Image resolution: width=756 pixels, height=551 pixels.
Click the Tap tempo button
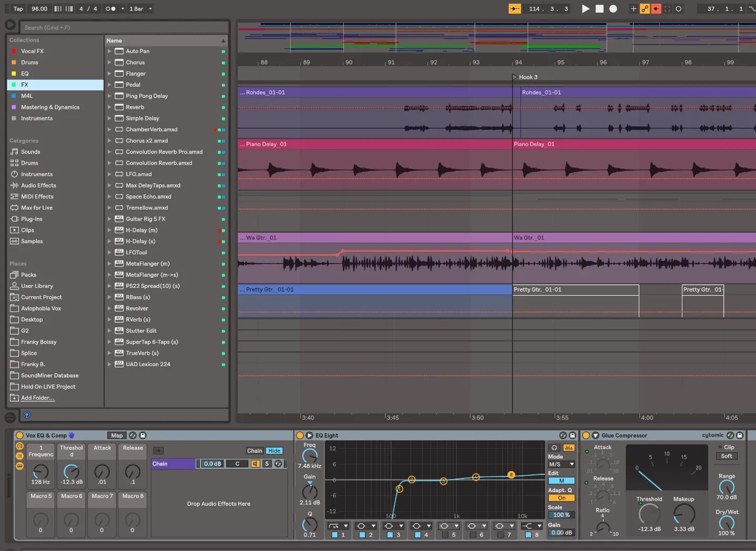click(17, 8)
